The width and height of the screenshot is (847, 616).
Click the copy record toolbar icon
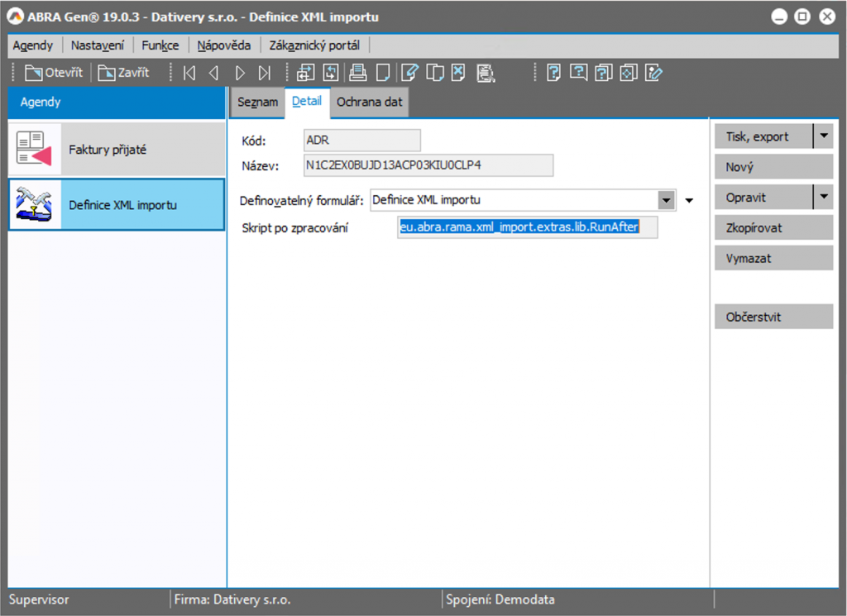click(x=435, y=72)
